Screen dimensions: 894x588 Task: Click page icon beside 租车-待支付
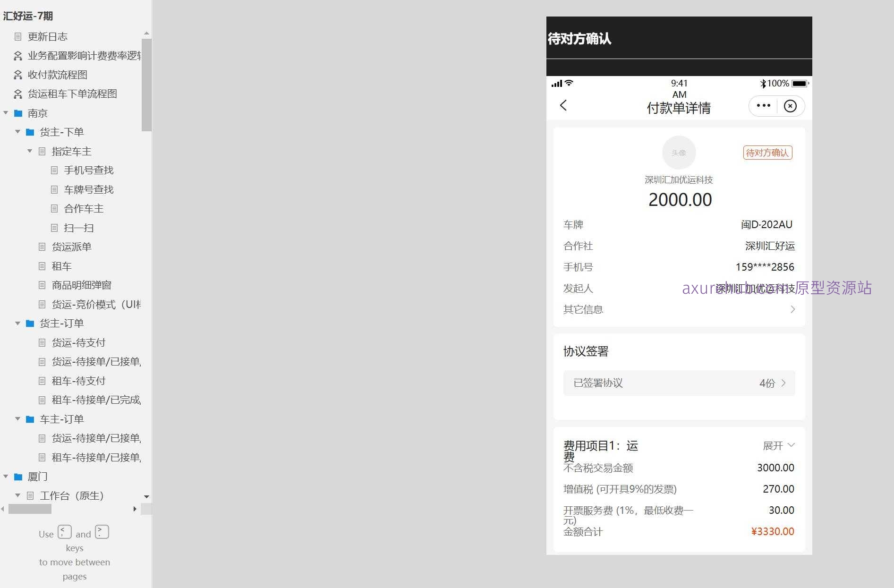click(x=42, y=381)
